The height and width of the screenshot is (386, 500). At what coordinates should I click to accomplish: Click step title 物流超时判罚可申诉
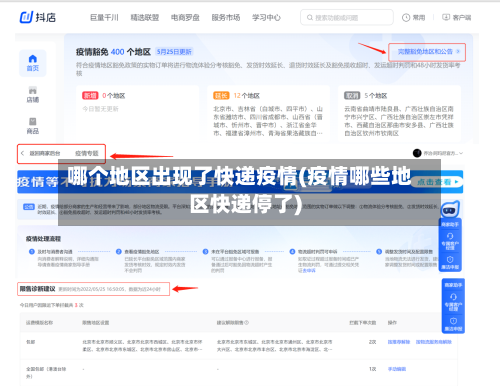(x=317, y=252)
